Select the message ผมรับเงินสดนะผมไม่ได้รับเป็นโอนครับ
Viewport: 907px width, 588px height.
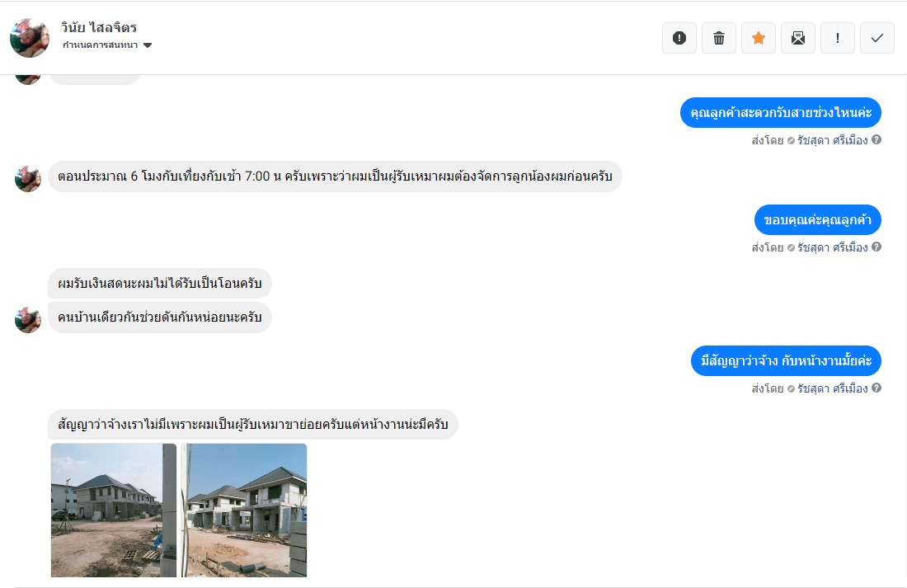click(x=160, y=284)
